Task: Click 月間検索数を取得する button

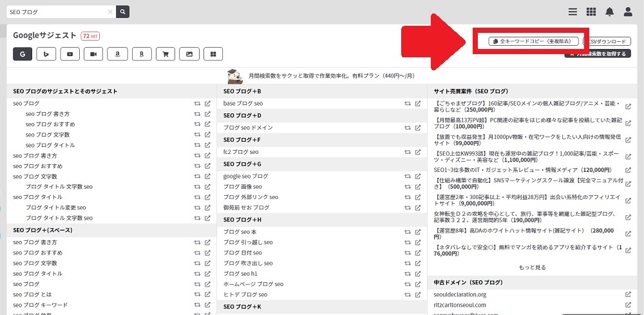Action: point(598,54)
